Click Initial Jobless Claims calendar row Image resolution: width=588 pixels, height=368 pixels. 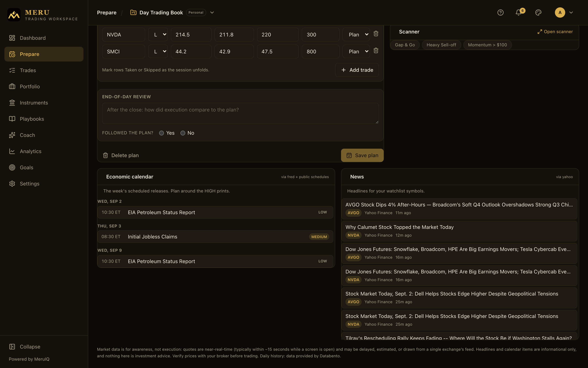tap(215, 237)
